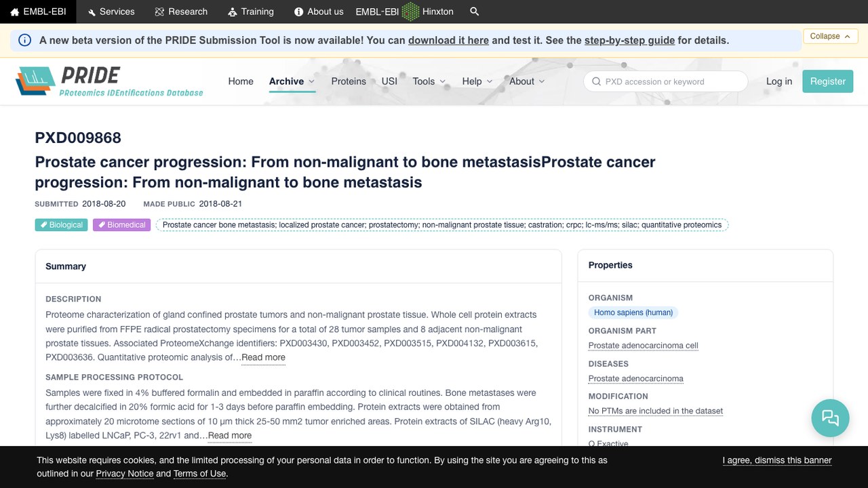Collapse the announcement banner
Screen dimensions: 868x488
pos(831,36)
